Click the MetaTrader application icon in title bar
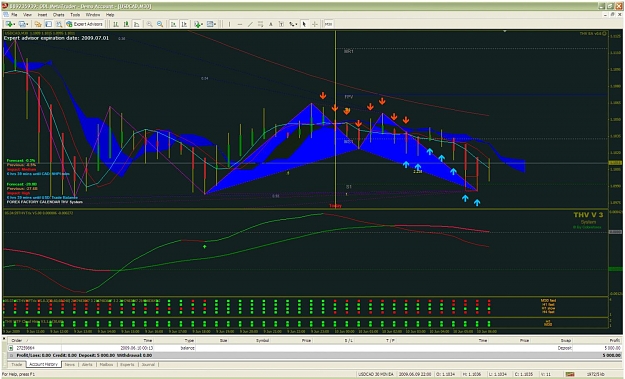 coord(5,6)
